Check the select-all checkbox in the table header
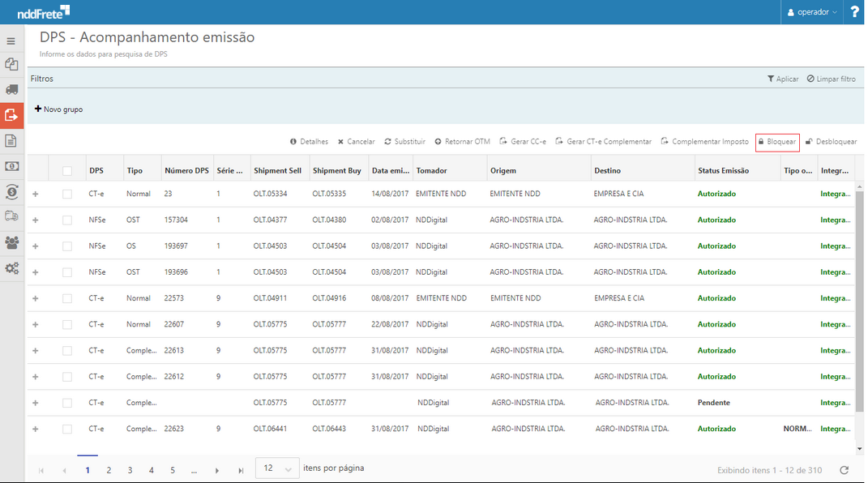Image resolution: width=868 pixels, height=483 pixels. click(67, 171)
